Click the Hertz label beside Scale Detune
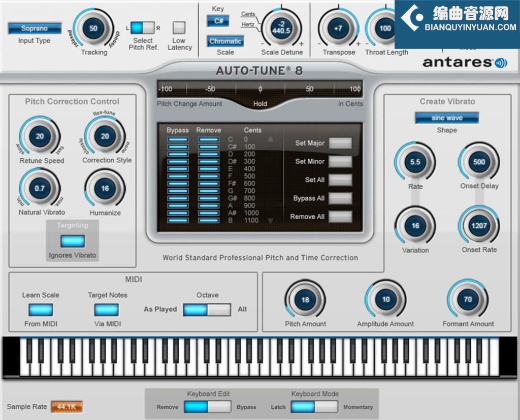The height and width of the screenshot is (420, 520). point(248,24)
